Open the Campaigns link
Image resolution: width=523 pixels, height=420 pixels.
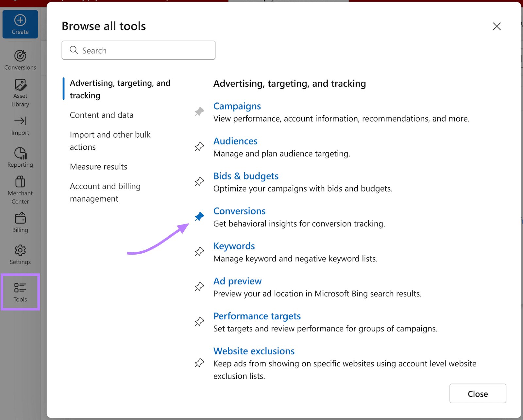click(237, 106)
